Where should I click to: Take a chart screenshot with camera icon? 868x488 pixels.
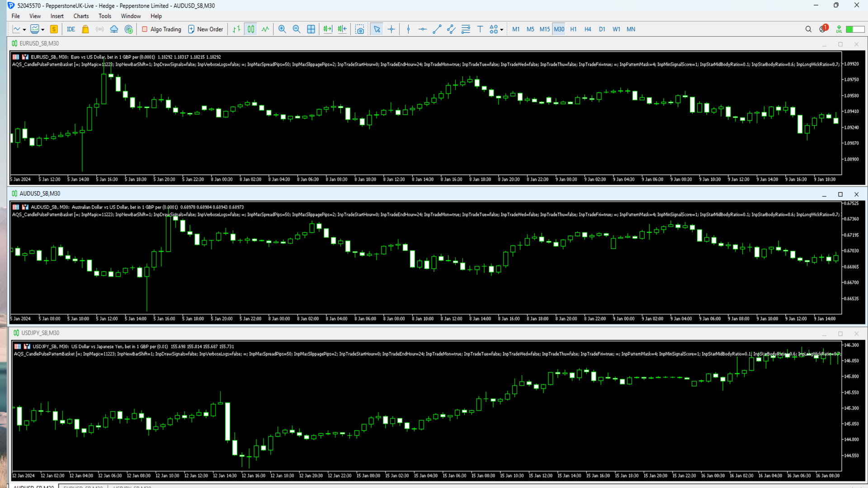[360, 29]
